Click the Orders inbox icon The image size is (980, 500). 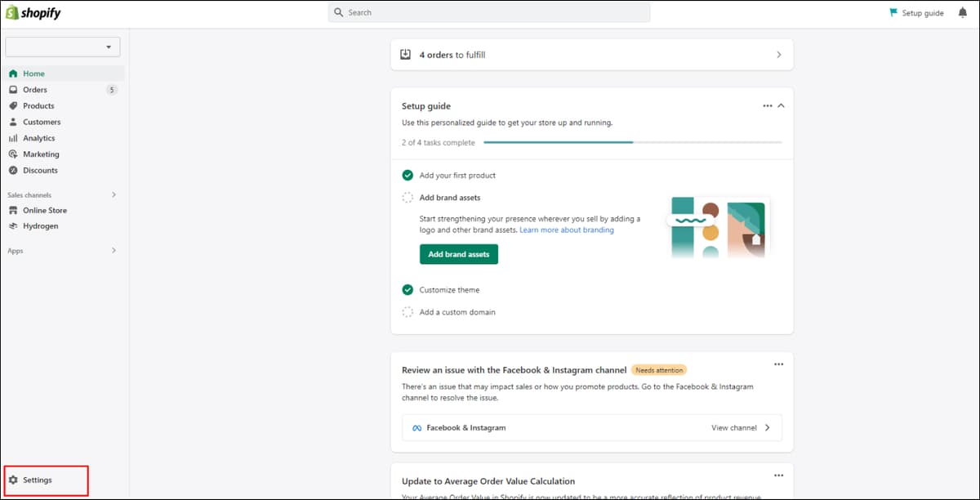click(13, 90)
